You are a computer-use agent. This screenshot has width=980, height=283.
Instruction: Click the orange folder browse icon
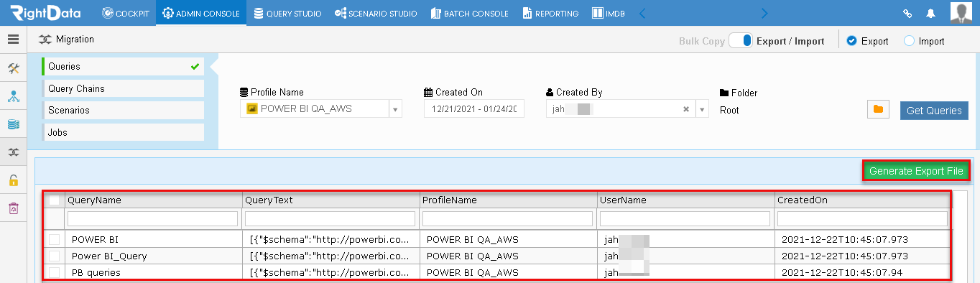tap(877, 110)
